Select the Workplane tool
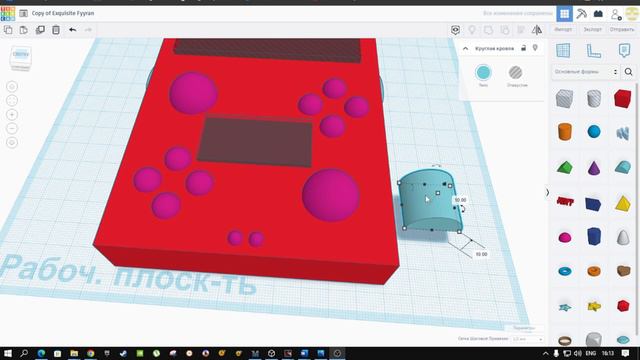The image size is (640, 360). tap(563, 51)
